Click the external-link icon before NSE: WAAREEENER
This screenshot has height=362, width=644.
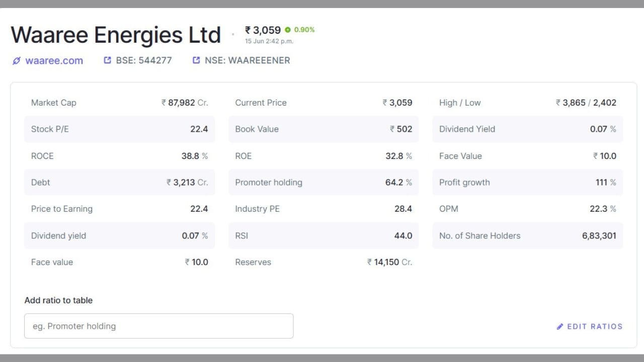196,60
